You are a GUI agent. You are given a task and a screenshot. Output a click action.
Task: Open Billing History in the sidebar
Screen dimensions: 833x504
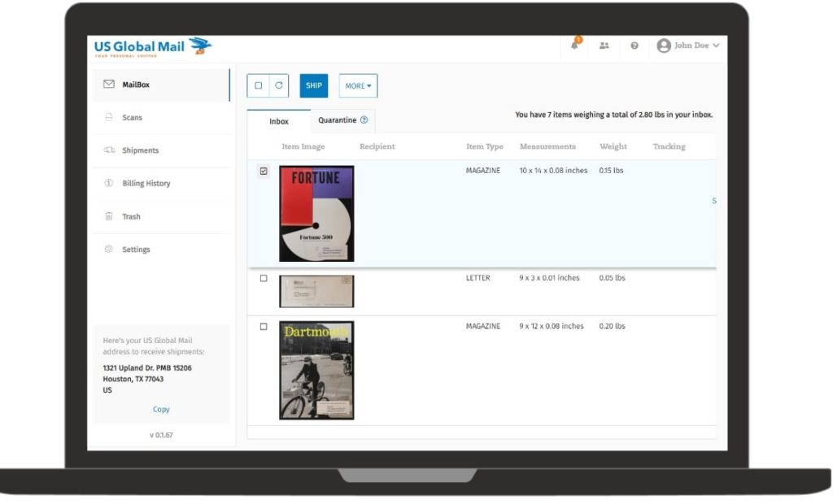pos(146,184)
